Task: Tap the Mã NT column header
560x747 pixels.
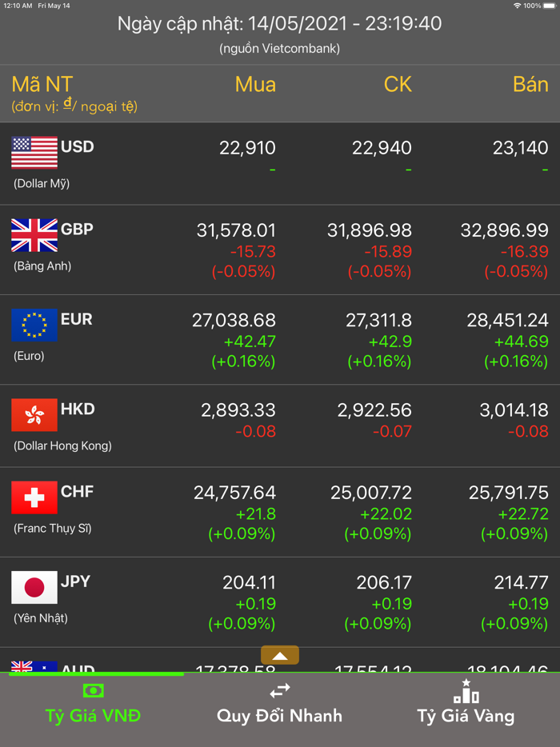Action: pos(42,85)
